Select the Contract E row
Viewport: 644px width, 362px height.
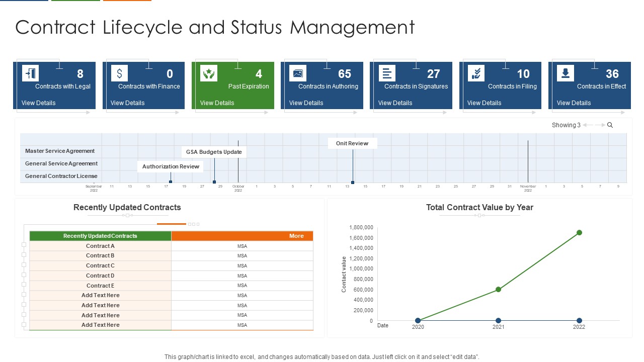pyautogui.click(x=172, y=286)
